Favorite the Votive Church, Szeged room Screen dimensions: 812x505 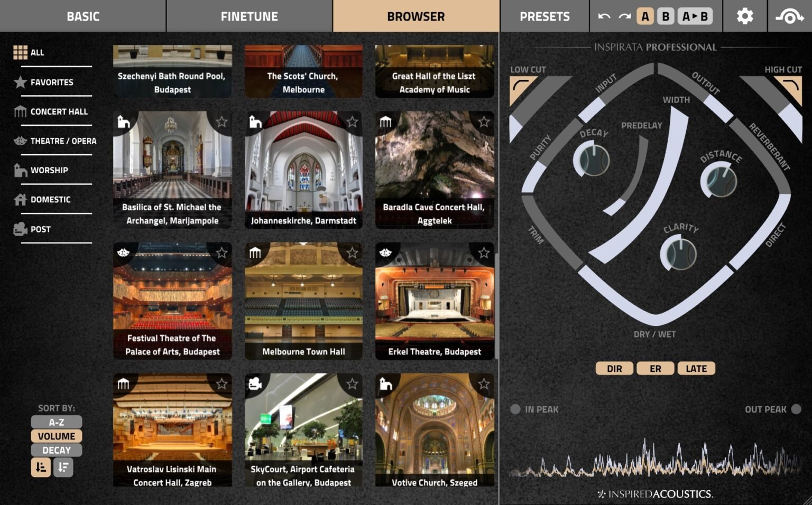click(484, 384)
